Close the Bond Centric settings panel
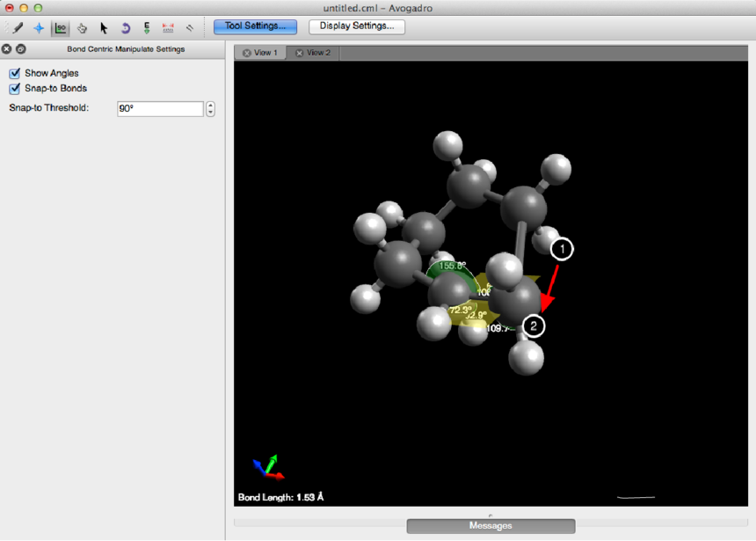 pos(7,49)
